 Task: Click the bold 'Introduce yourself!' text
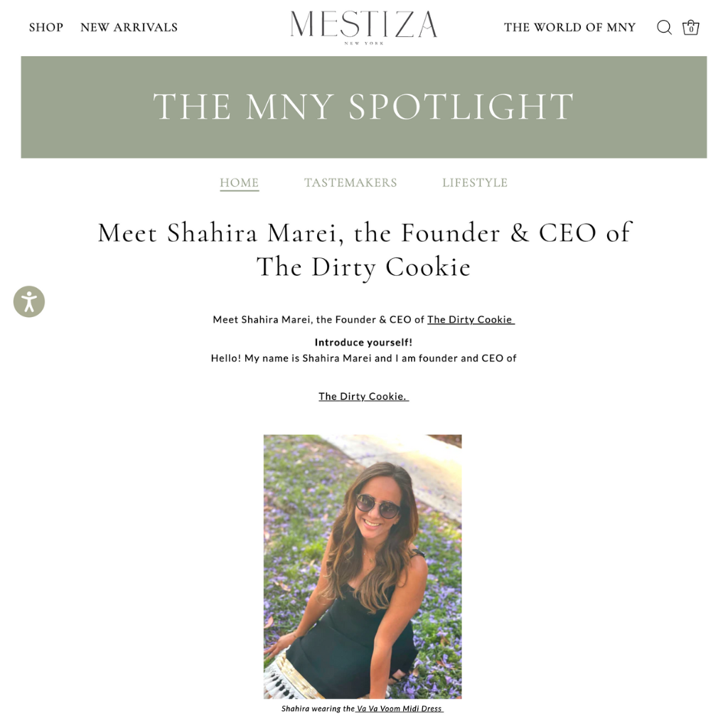[363, 343]
